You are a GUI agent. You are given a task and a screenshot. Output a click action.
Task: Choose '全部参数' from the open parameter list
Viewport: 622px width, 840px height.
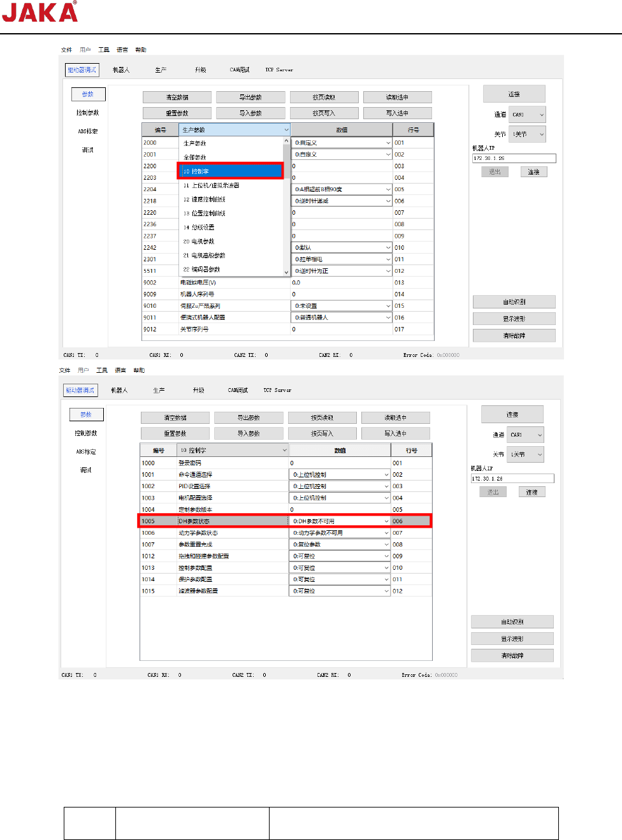click(230, 157)
